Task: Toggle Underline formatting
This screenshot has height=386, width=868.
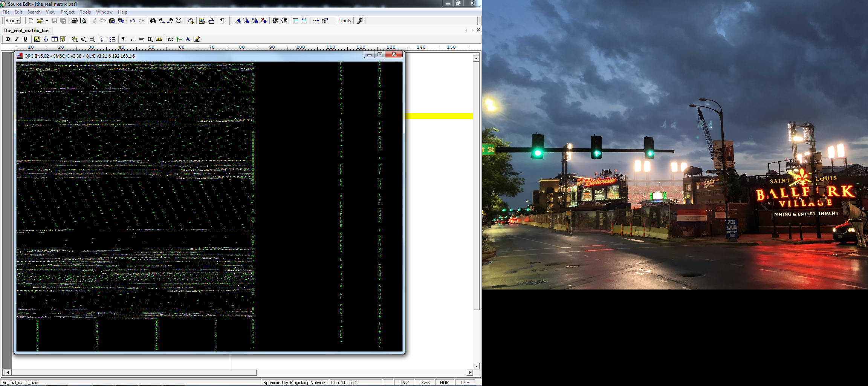Action: (x=25, y=39)
